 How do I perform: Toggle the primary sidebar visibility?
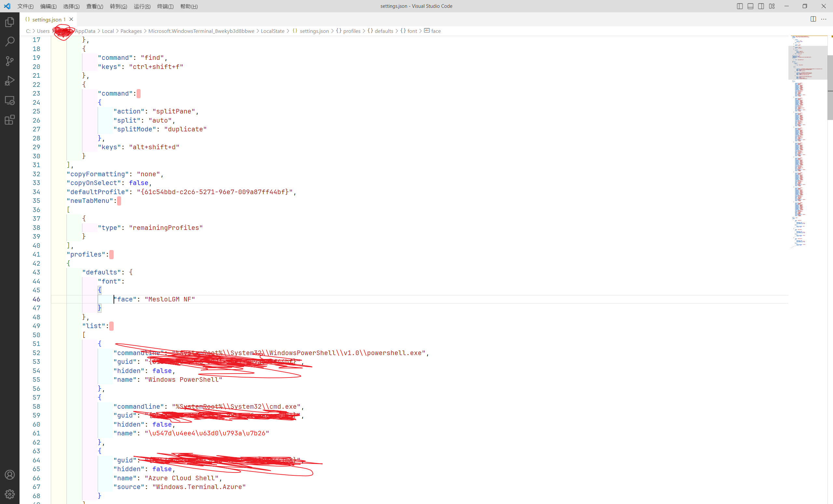click(x=739, y=6)
